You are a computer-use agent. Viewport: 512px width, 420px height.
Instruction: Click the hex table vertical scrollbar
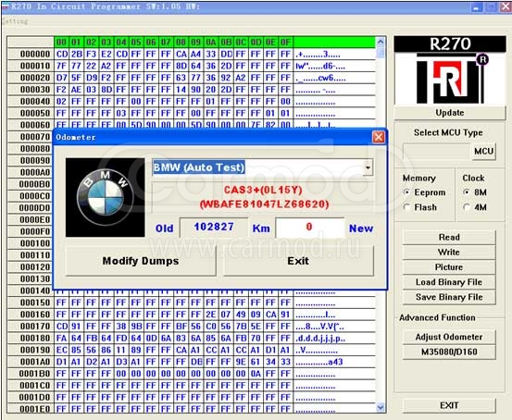point(381,225)
